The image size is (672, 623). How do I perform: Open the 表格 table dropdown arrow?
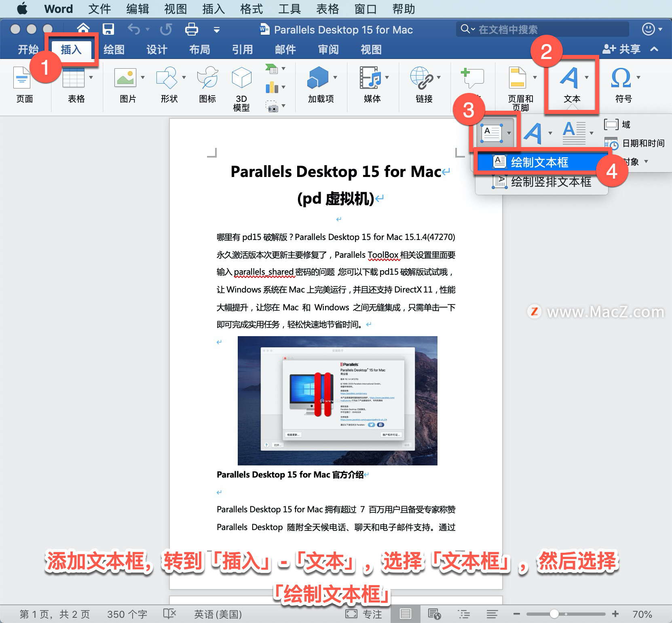click(91, 77)
